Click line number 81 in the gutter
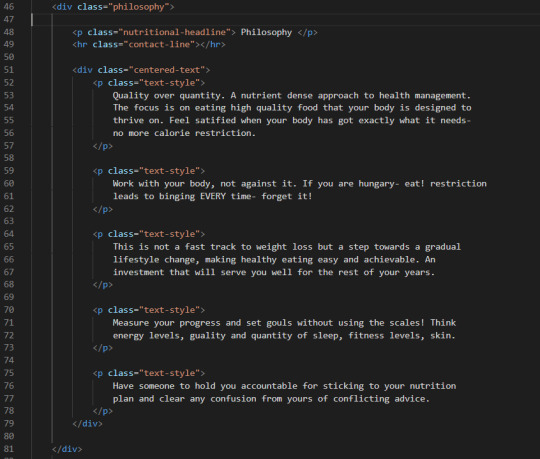 coord(9,449)
